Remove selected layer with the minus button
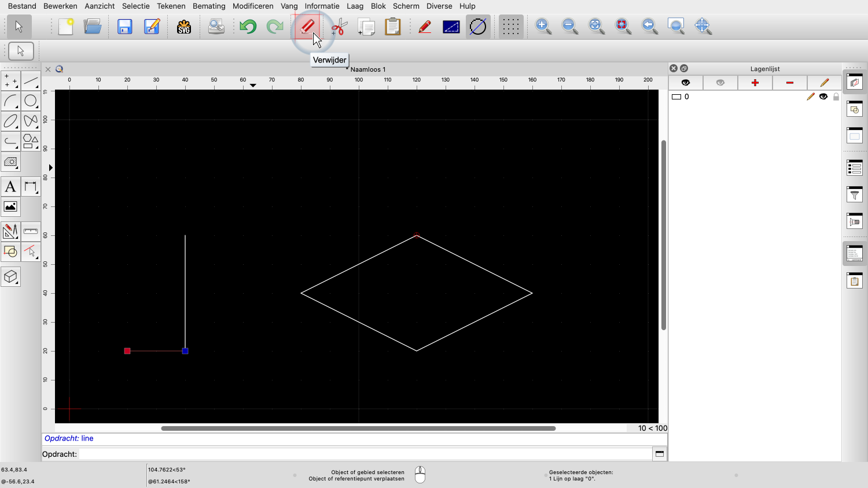The width and height of the screenshot is (868, 488). tap(789, 83)
